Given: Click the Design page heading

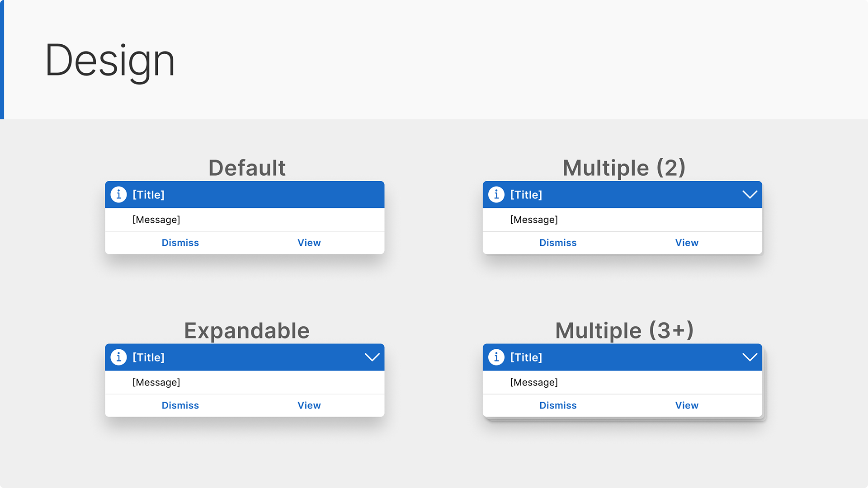Looking at the screenshot, I should 110,61.
